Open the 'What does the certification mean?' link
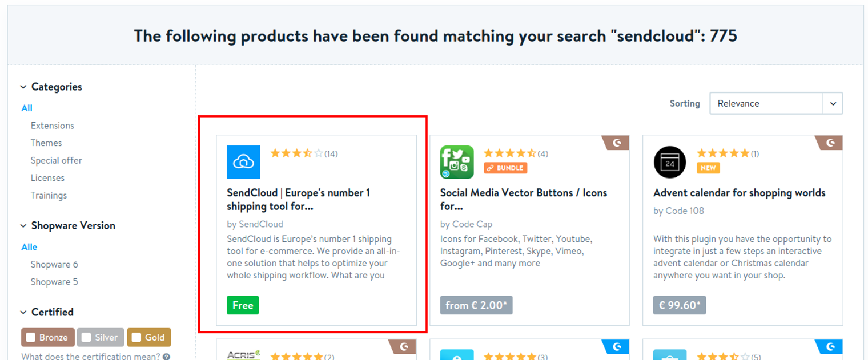The width and height of the screenshot is (868, 360). coord(90,357)
